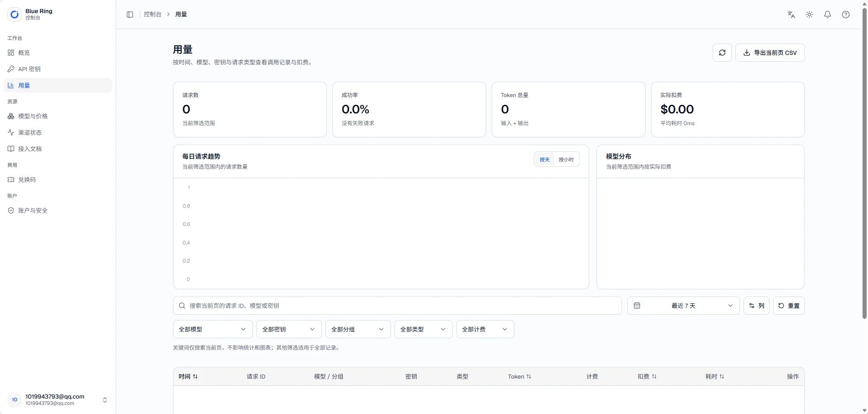Viewport: 868px width, 414px height.
Task: Open 渠道状态 in the sidebar
Action: click(x=58, y=132)
